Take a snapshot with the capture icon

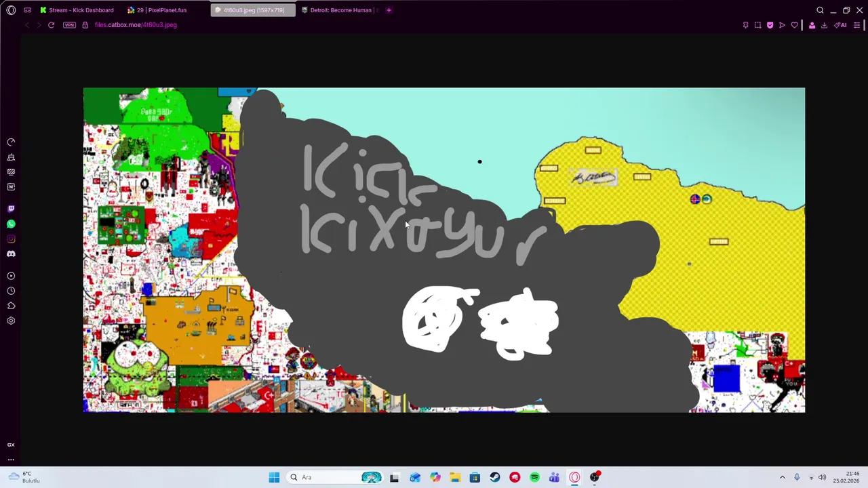tap(757, 25)
